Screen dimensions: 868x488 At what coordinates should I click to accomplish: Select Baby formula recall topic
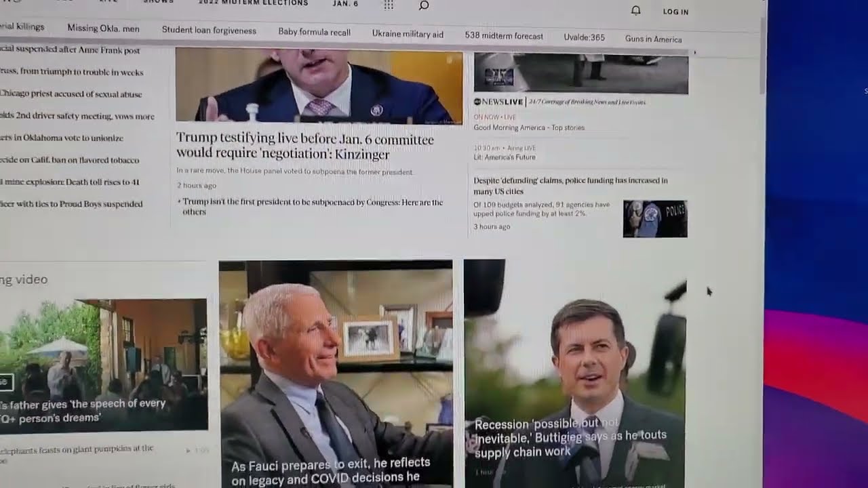click(x=314, y=32)
